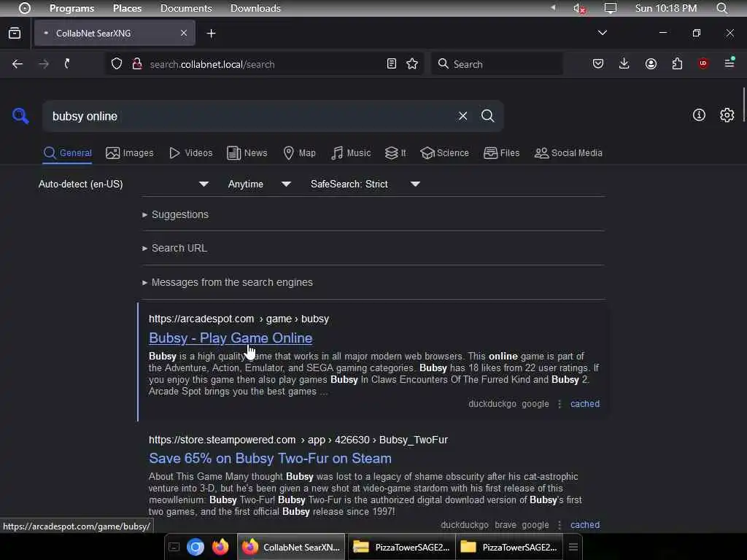
Task: Submit search with magnifier button
Action: tap(487, 116)
